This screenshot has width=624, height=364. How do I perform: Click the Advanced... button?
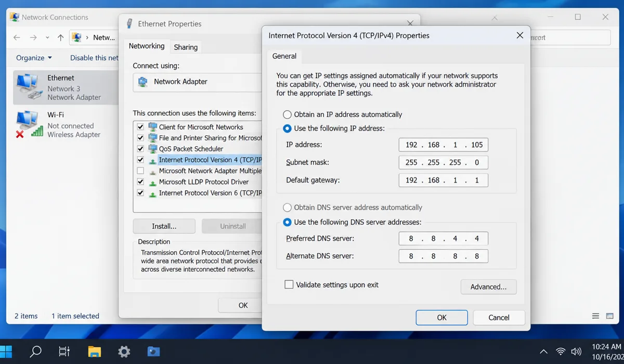coord(488,287)
